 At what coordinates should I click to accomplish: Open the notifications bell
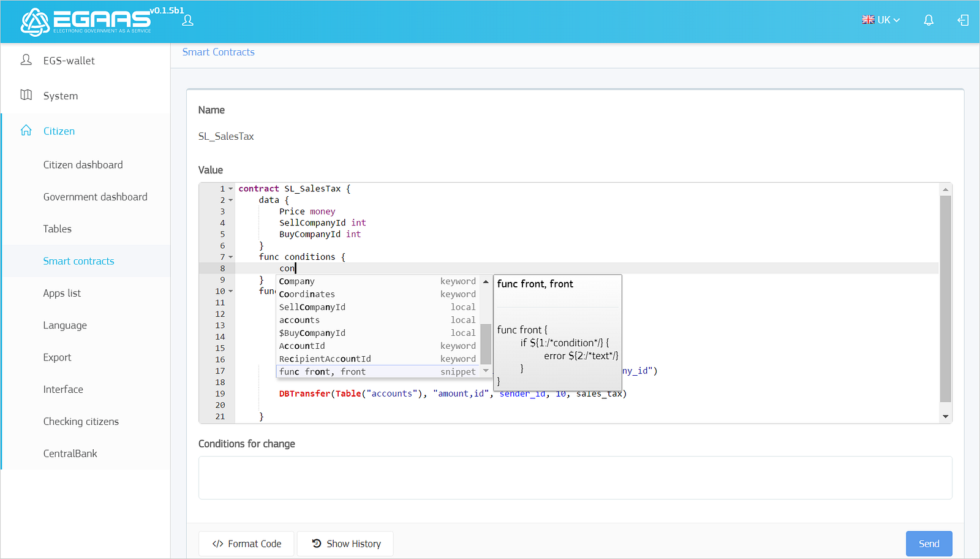929,20
